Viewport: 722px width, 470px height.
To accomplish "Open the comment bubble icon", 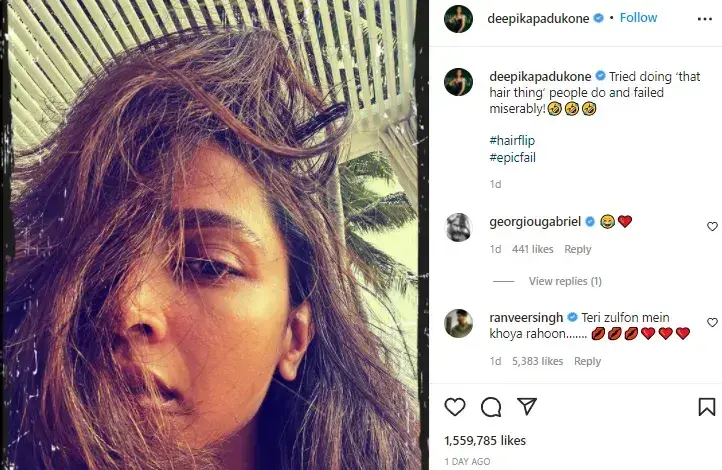I will [491, 407].
